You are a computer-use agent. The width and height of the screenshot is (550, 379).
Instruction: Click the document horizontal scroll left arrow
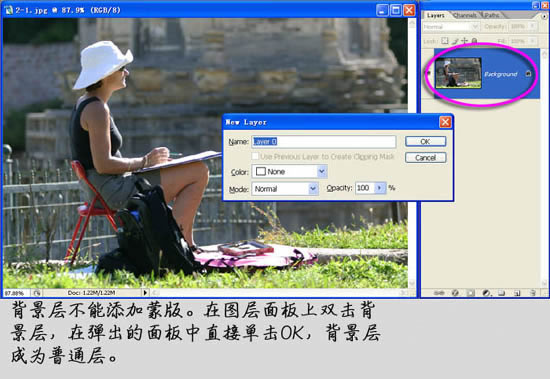155,292
